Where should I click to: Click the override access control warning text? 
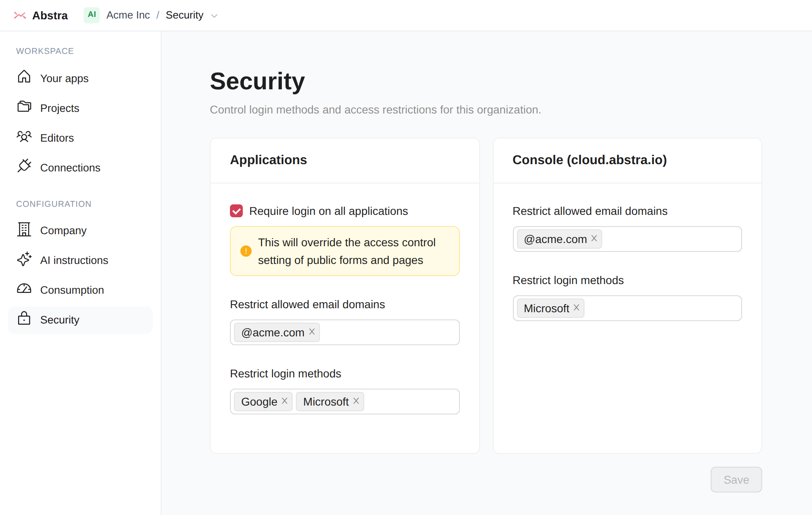[347, 251]
